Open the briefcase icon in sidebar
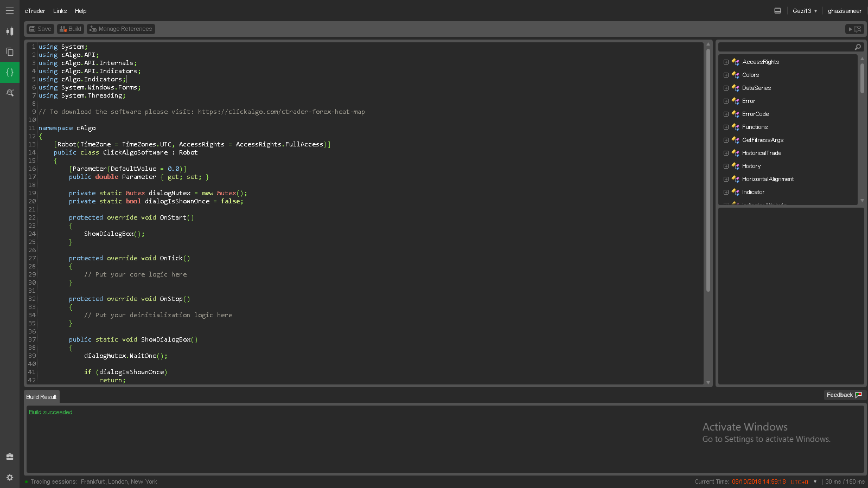This screenshot has width=868, height=488. (x=10, y=457)
